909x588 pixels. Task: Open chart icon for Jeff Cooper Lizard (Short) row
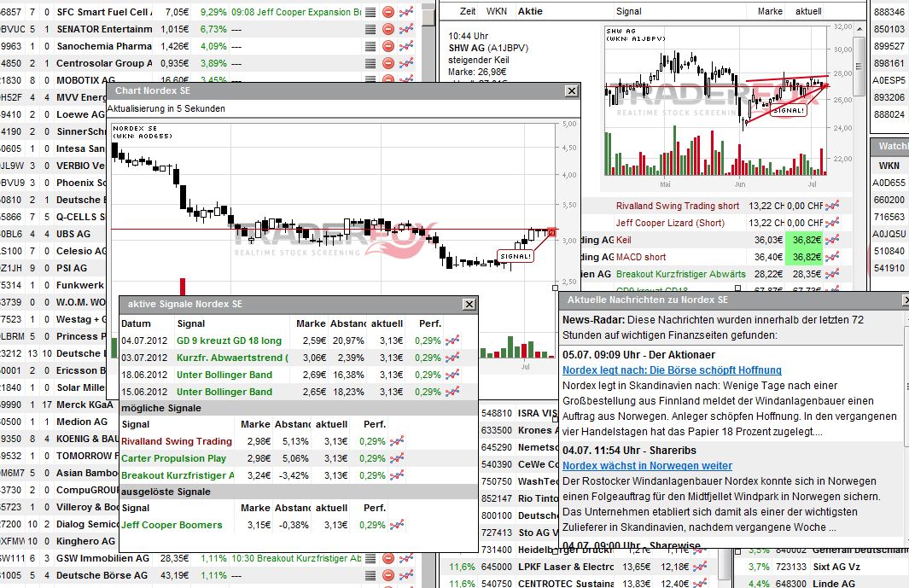coord(832,223)
